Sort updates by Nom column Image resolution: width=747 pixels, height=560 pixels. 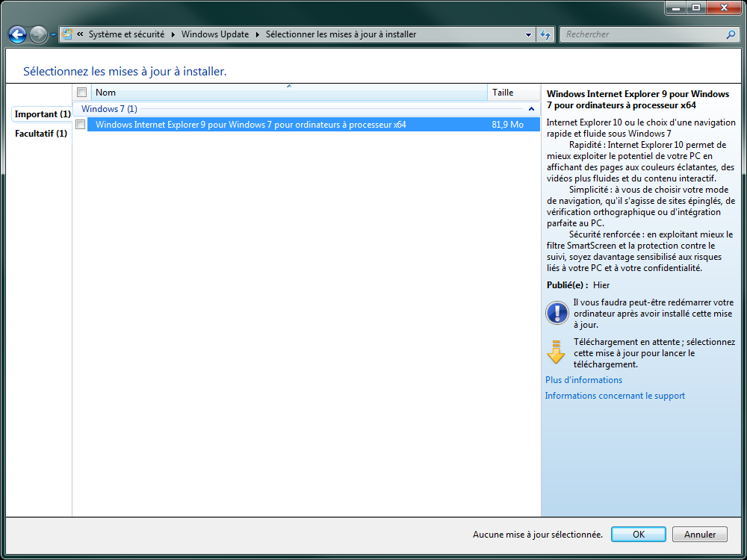click(289, 93)
